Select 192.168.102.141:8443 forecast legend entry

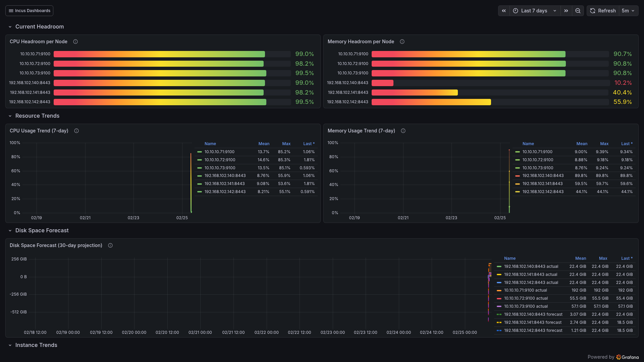533,322
